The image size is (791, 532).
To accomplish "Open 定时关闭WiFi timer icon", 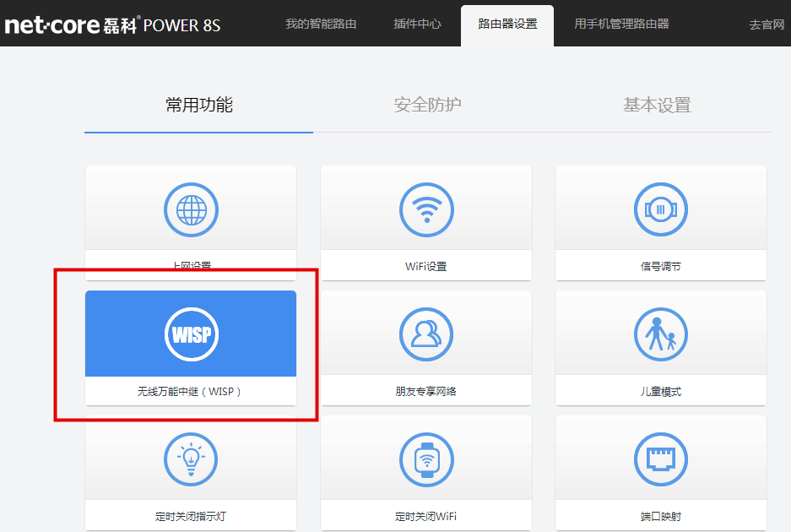I will click(426, 459).
